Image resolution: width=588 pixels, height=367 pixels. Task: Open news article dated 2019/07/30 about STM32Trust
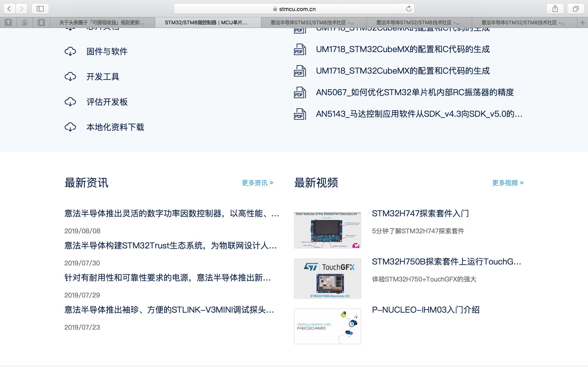[170, 246]
